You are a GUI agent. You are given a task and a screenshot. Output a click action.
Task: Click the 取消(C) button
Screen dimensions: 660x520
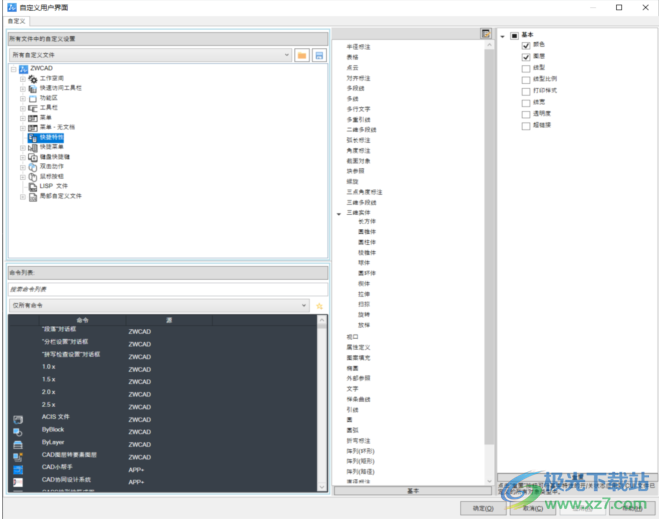pos(532,509)
